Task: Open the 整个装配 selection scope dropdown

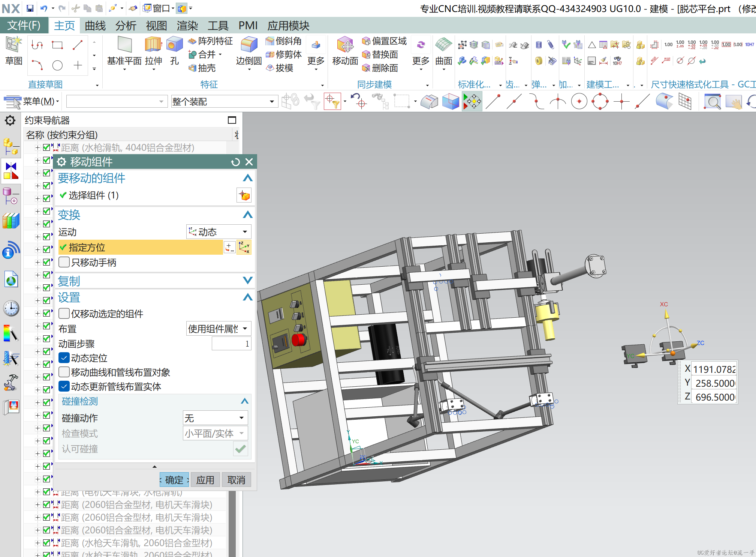Action: tap(224, 102)
